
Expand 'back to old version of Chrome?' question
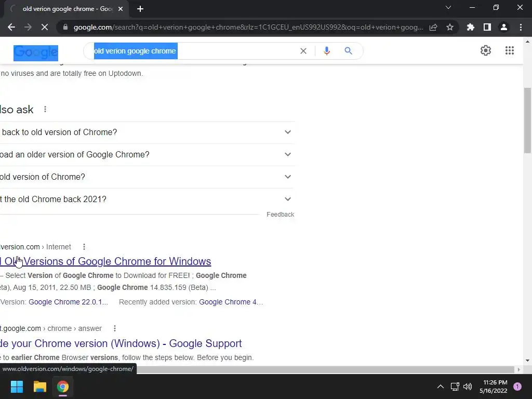(x=147, y=132)
